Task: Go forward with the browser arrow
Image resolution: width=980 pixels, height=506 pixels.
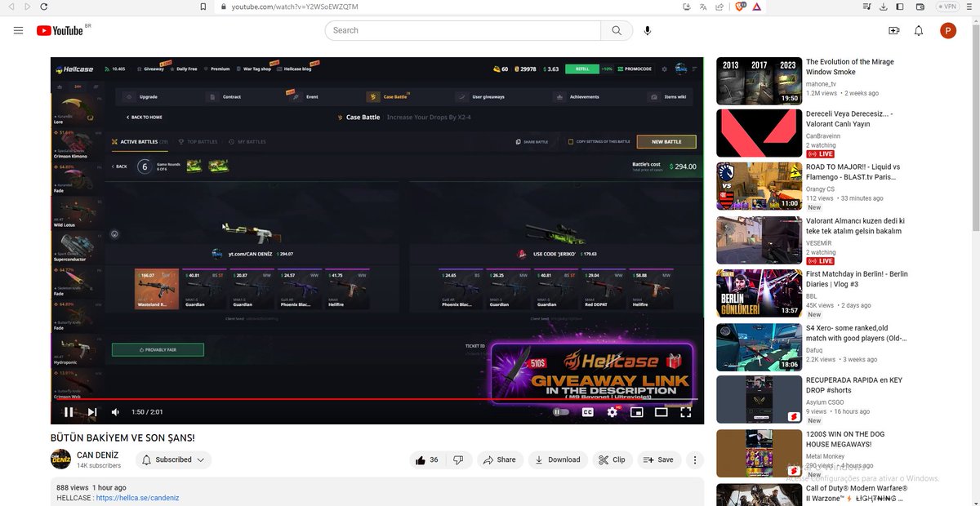Action: tap(27, 7)
